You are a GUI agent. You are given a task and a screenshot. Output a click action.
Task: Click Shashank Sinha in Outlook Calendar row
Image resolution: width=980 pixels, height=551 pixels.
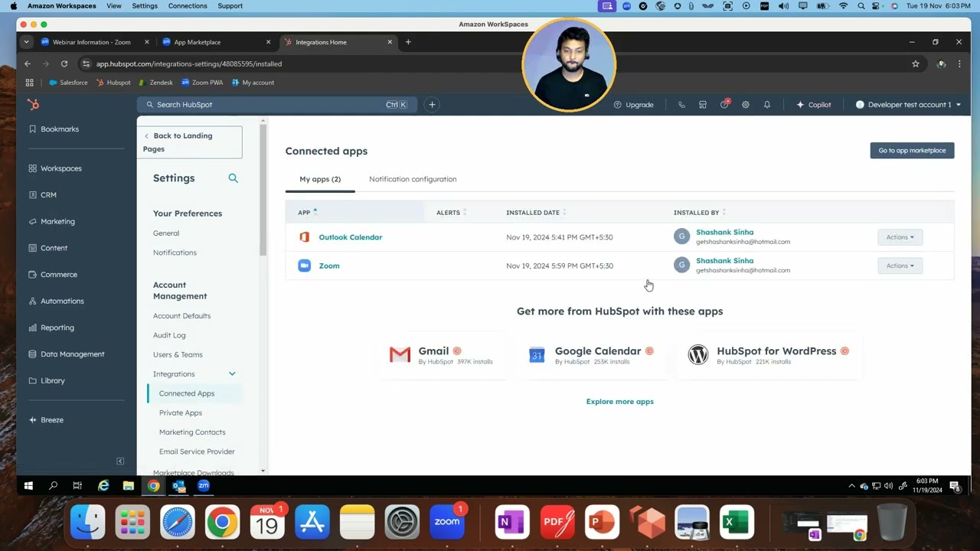point(724,233)
